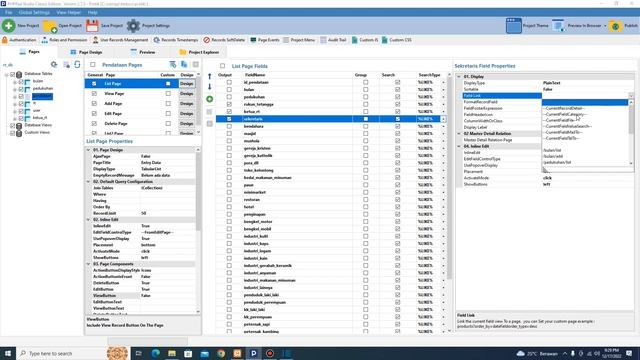640x360 pixels.
Task: Move selected field down arrow
Action: coord(210,87)
